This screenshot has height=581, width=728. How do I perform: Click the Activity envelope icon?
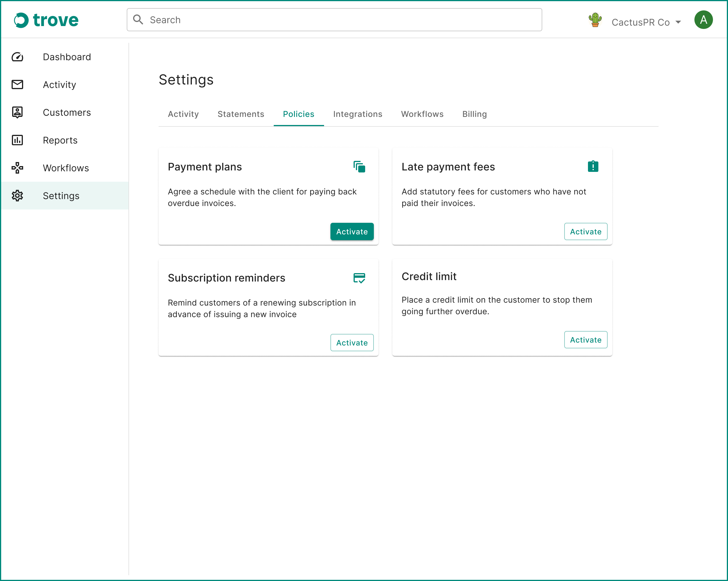pyautogui.click(x=17, y=85)
